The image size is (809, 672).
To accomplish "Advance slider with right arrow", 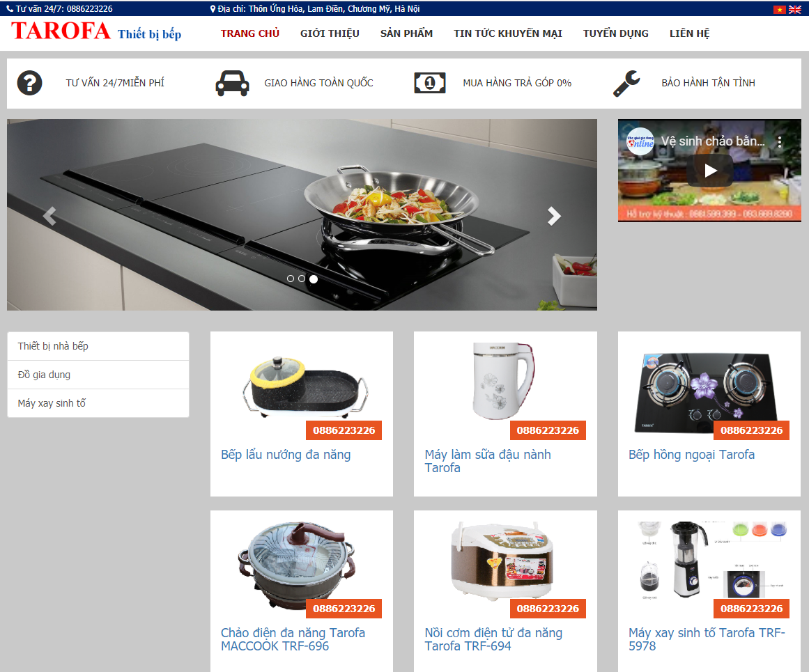I will pyautogui.click(x=553, y=216).
